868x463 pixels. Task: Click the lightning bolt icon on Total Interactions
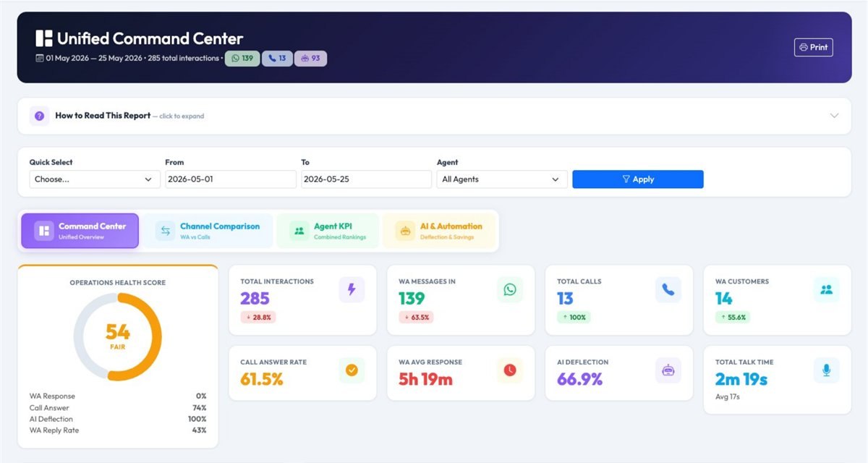[352, 289]
